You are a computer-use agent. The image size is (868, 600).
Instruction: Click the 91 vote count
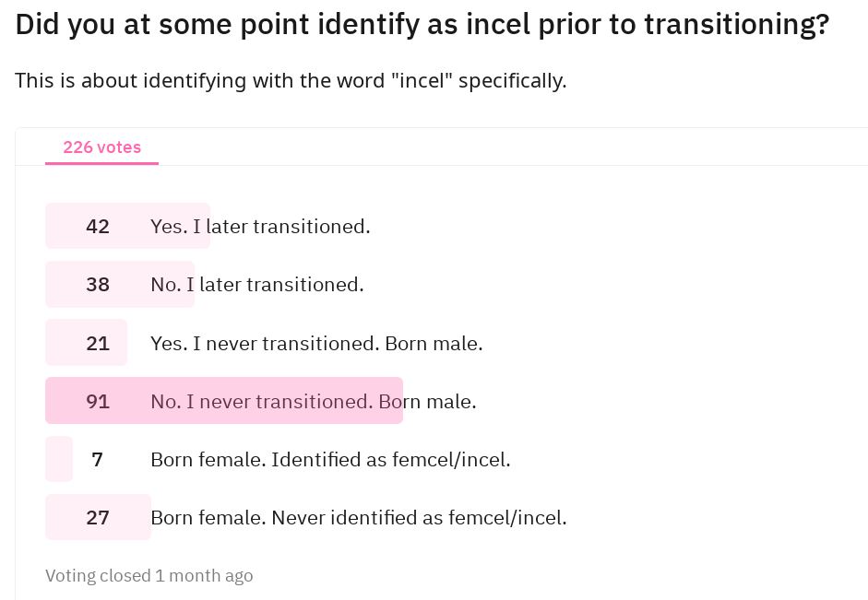(98, 402)
